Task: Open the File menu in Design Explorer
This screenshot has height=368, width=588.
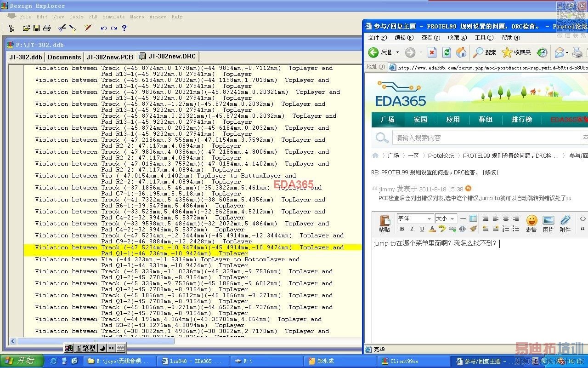Action: tap(26, 17)
